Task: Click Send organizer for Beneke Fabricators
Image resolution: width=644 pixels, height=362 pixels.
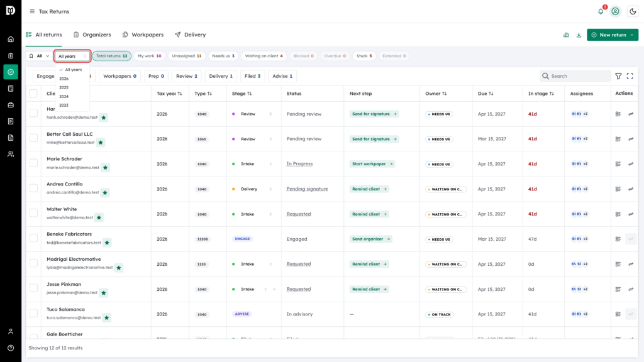Action: 371,239
